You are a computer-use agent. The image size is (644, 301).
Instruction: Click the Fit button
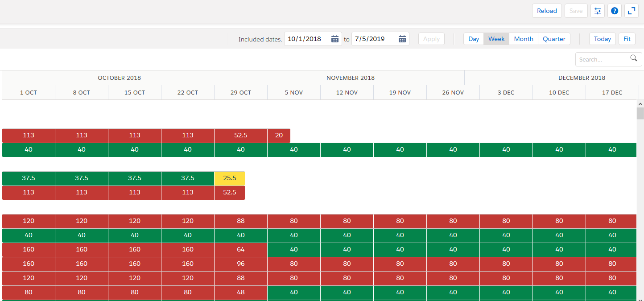coord(627,39)
